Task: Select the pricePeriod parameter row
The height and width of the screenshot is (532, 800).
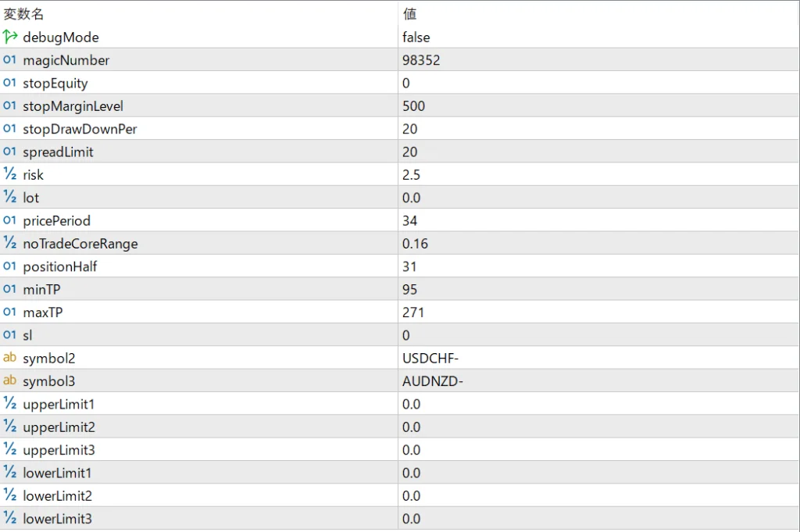Action: coord(56,221)
